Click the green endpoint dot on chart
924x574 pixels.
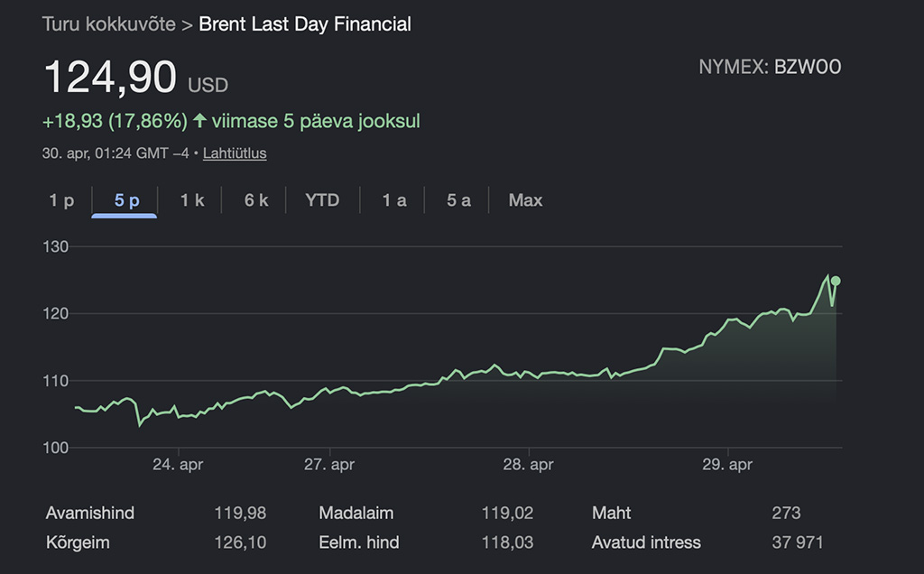point(836,281)
